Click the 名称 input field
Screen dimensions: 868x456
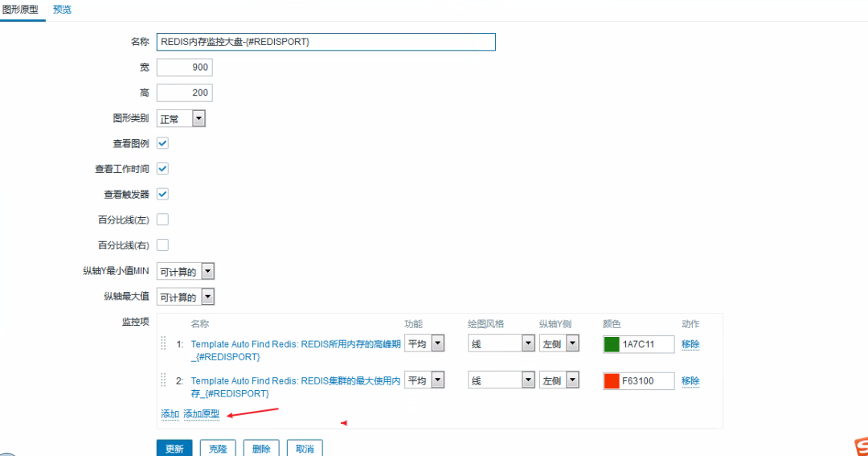[x=326, y=42]
